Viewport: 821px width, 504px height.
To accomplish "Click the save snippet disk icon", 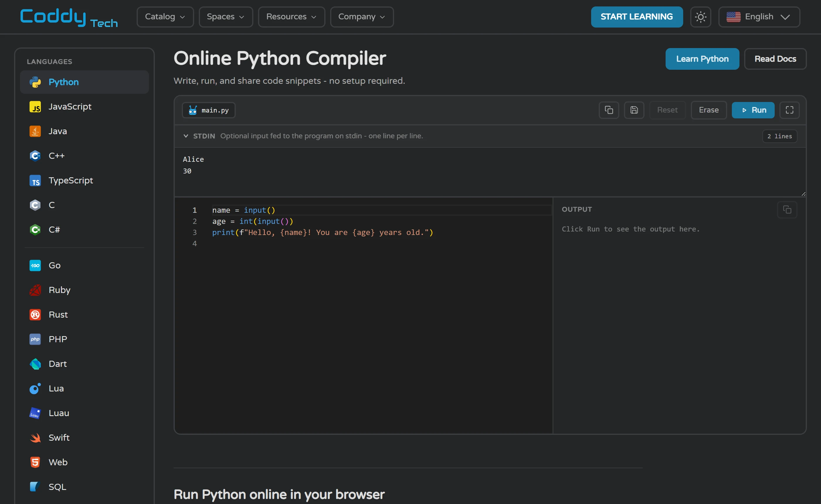I will click(634, 110).
